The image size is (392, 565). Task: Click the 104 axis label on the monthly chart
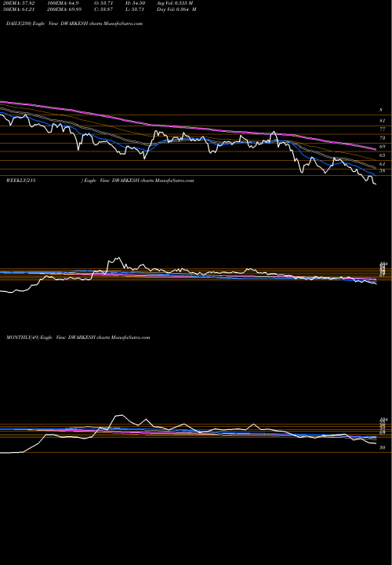pyautogui.click(x=383, y=420)
